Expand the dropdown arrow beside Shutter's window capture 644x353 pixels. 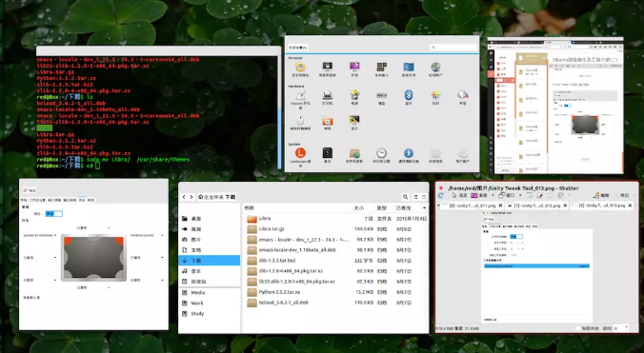[x=520, y=196]
